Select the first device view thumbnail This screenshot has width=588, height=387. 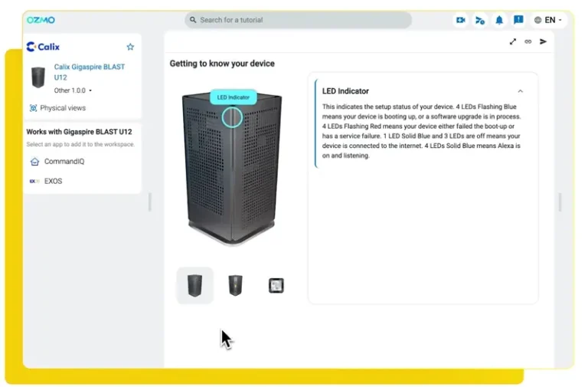[x=194, y=286]
